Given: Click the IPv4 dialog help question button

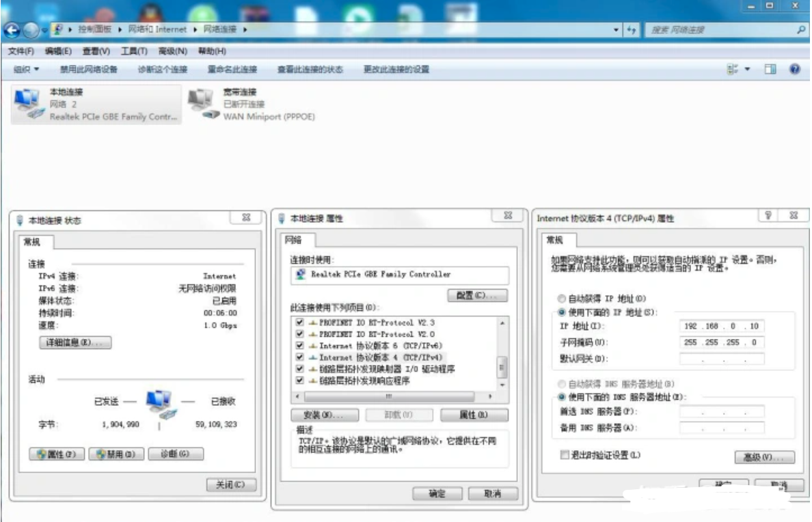Looking at the screenshot, I should coord(768,216).
